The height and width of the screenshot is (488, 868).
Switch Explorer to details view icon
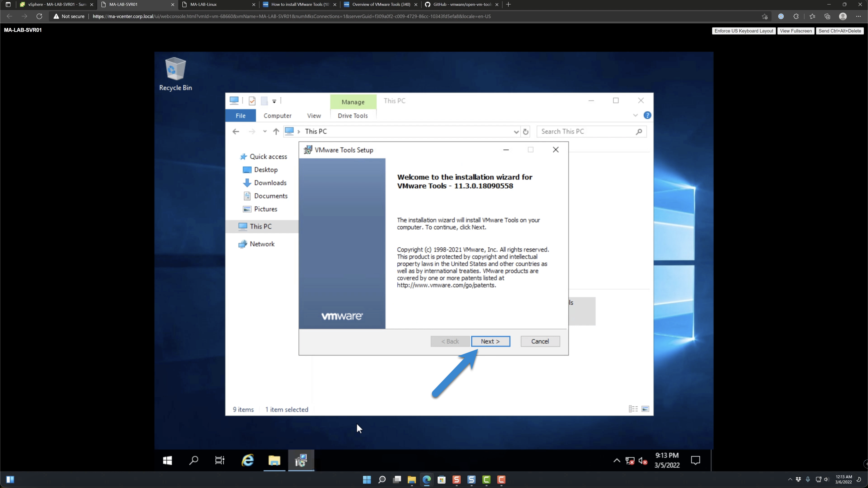coord(633,409)
